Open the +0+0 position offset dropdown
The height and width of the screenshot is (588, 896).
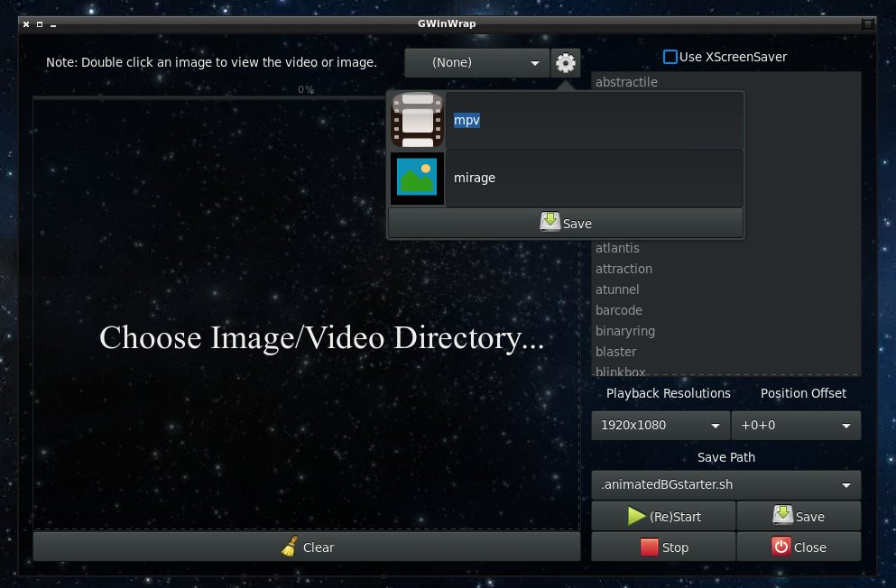796,426
